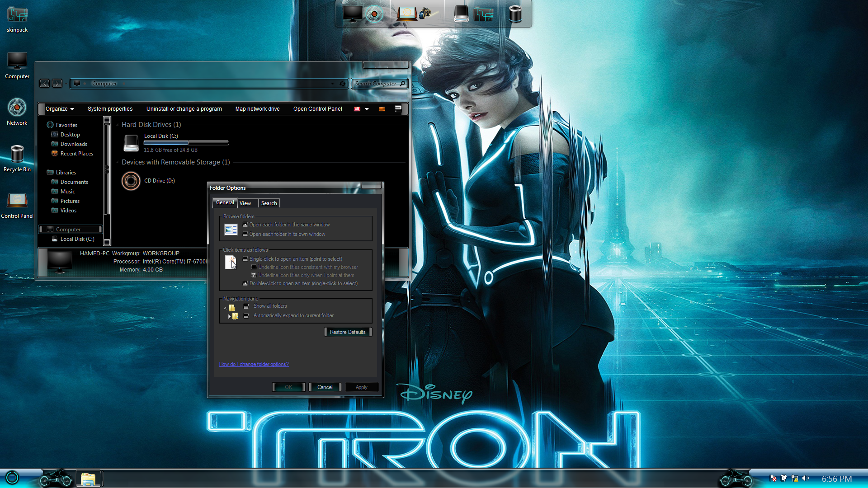Expand the change view options arrow
This screenshot has width=868, height=488.
367,109
